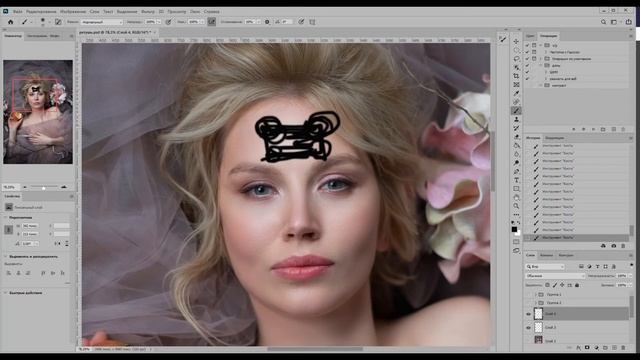Add layer mask icon in Layers panel
Image resolution: width=640 pixels, height=360 pixels.
[587, 348]
